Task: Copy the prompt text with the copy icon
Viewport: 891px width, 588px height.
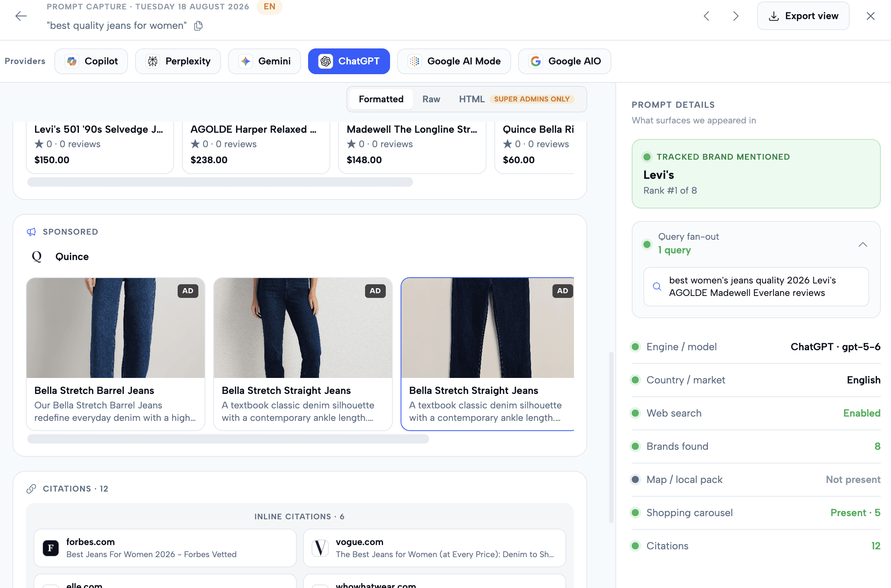Action: (198, 26)
